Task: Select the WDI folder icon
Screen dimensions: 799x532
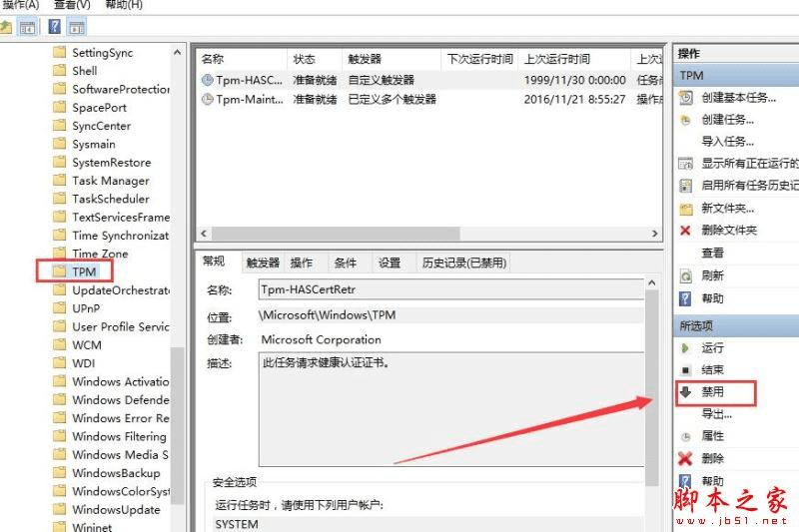Action: 60,363
